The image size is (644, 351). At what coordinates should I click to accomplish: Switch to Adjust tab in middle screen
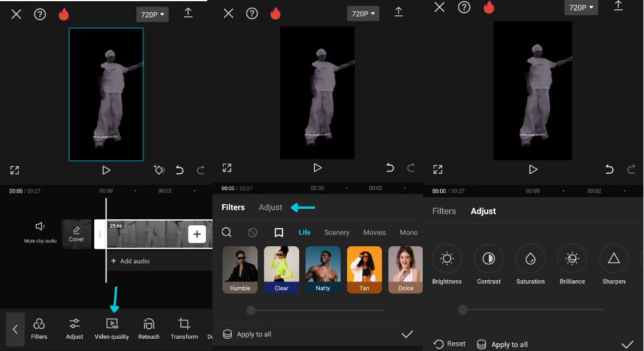[270, 207]
